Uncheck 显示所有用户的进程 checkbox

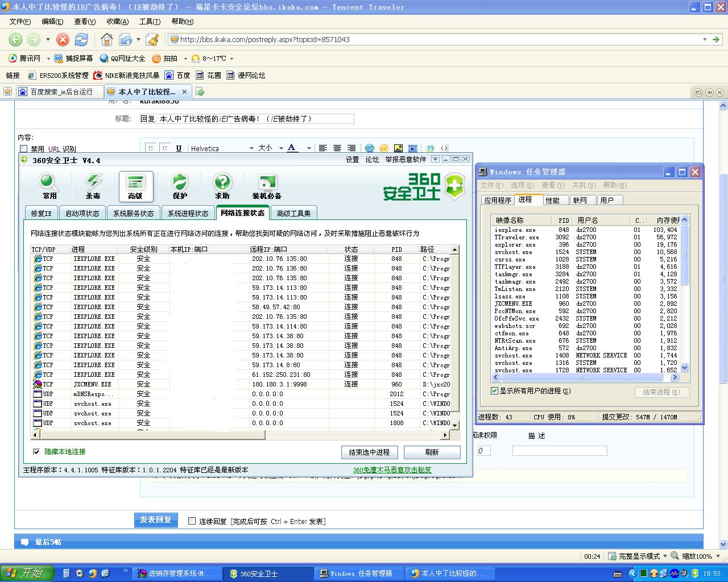[494, 391]
